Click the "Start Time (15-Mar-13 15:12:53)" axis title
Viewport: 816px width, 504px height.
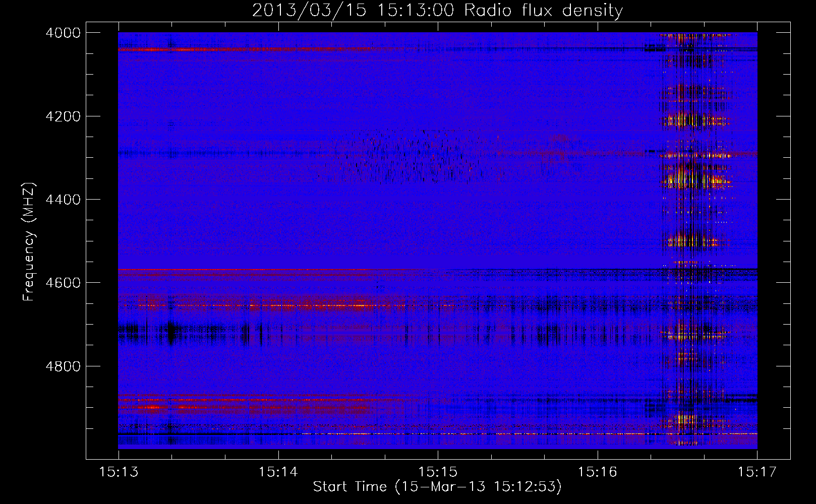437,487
